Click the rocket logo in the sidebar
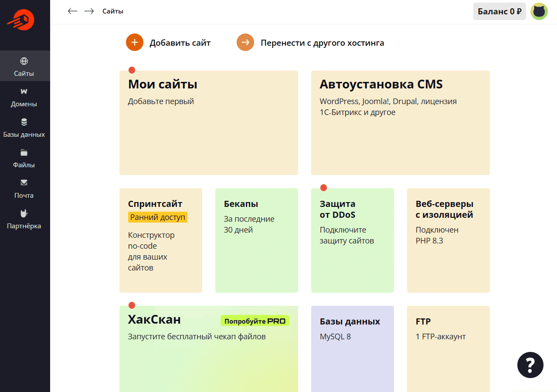This screenshot has width=557, height=392. 20,20
